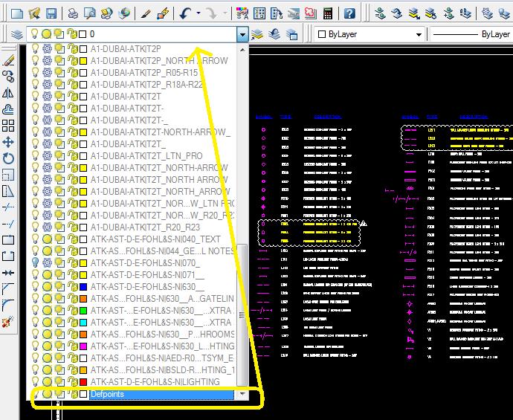This screenshot has height=420, width=513.
Task: Open a drawing with the Open folder icon
Action: point(34,13)
